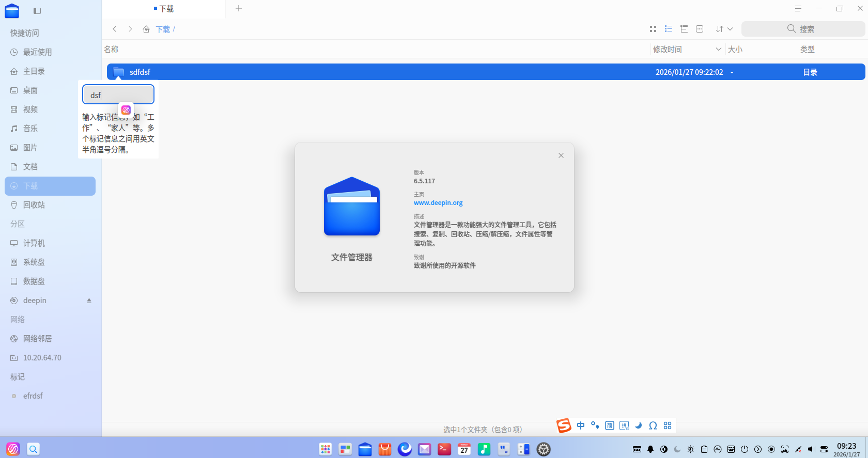Switch the 拼 pinyin input mode

click(x=624, y=425)
